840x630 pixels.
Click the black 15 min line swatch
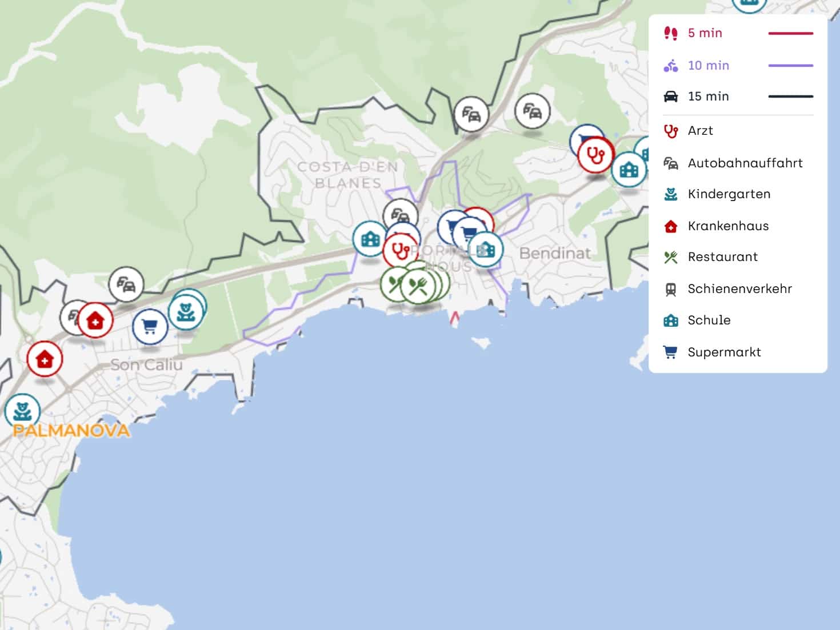[x=790, y=97]
